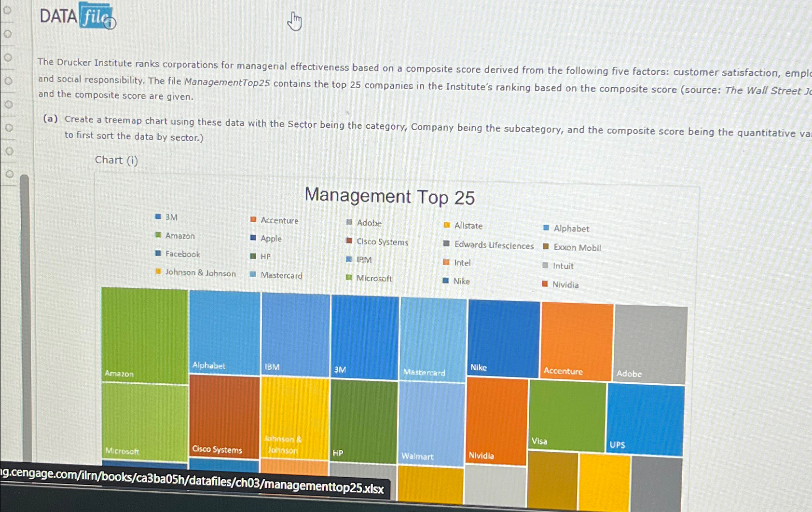812x512 pixels.
Task: Click the Accenture legend color swatch
Action: (253, 220)
